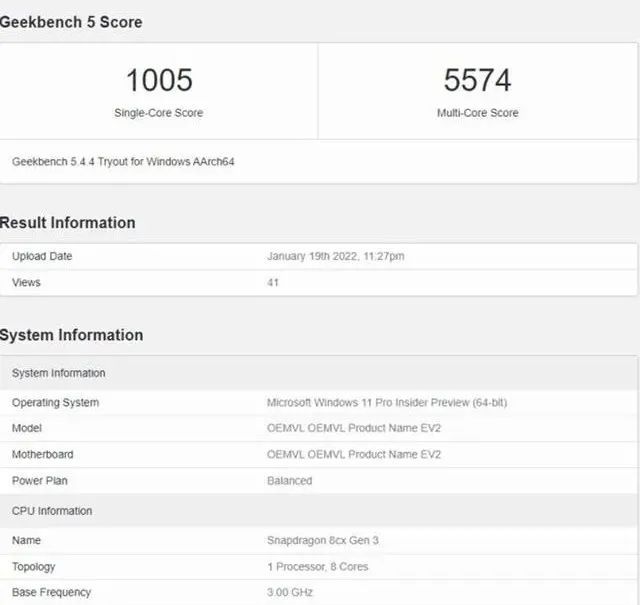Viewport: 640px width, 605px height.
Task: Click the Snapdragon 8cx Gen 3 processor name
Action: click(322, 540)
